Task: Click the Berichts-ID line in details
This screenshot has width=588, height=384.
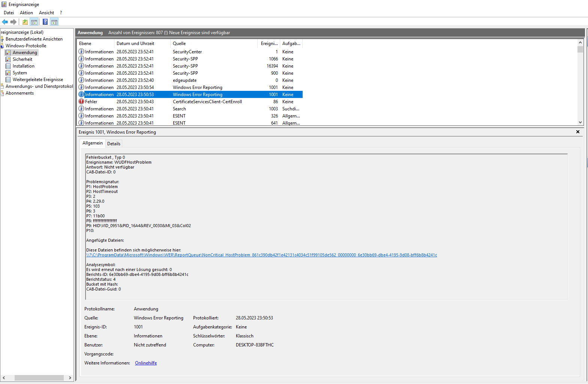Action: click(x=137, y=274)
